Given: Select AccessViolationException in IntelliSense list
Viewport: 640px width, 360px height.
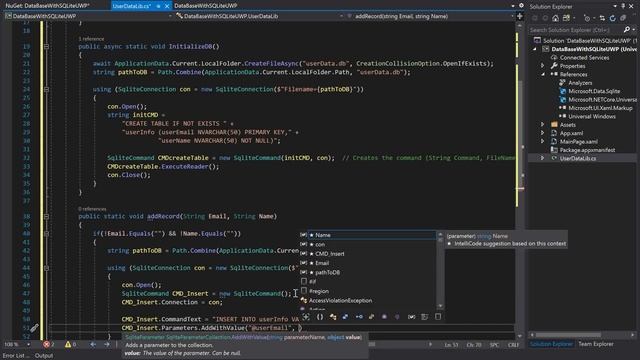Looking at the screenshot, I should tap(368, 300).
